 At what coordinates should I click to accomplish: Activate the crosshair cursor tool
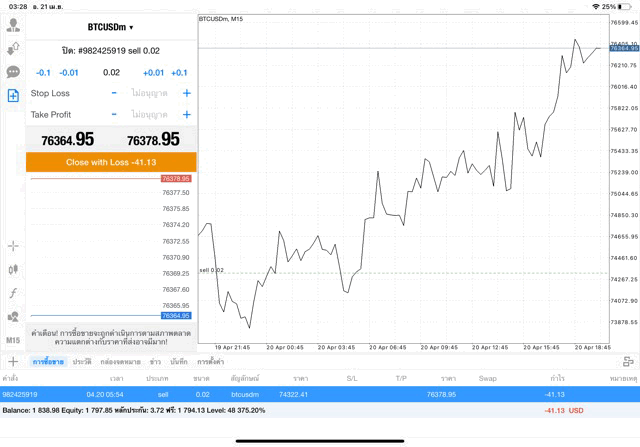click(13, 245)
